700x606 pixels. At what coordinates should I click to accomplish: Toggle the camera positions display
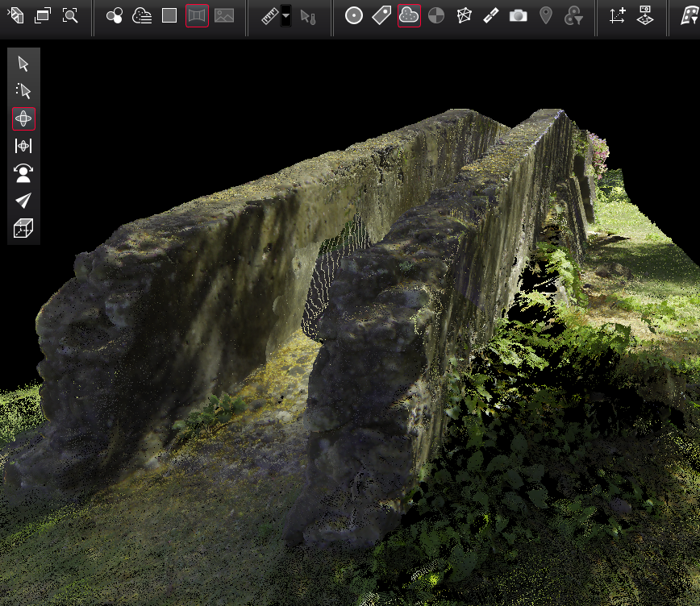[x=519, y=16]
